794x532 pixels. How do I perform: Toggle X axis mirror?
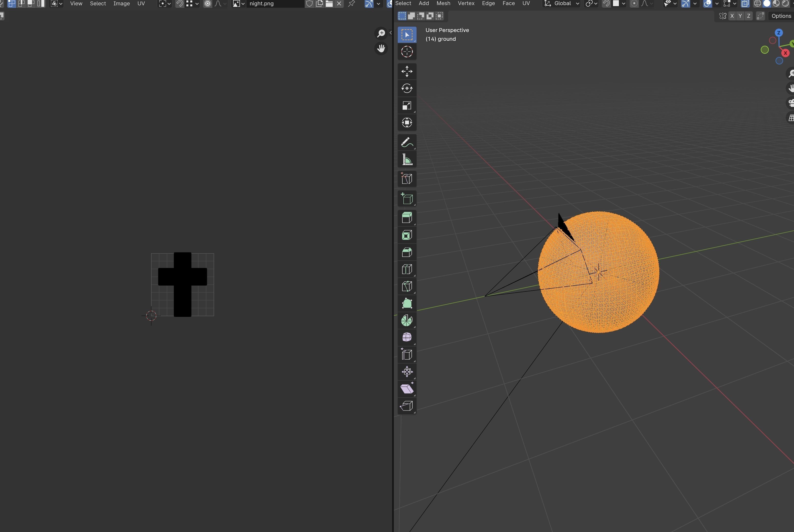pyautogui.click(x=732, y=16)
